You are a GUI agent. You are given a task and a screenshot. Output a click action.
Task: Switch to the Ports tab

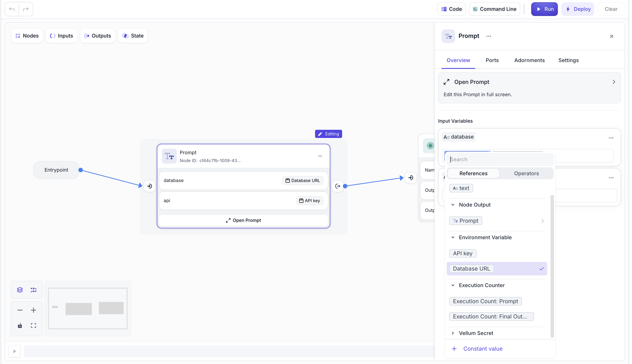pos(492,60)
